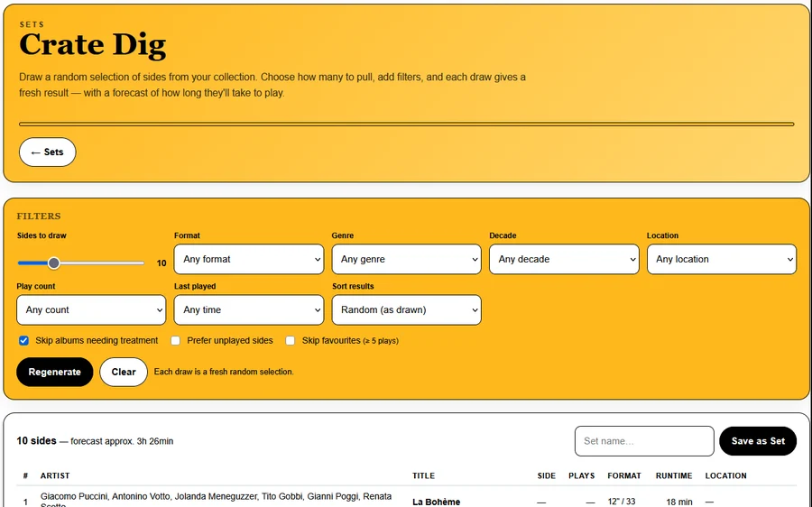This screenshot has height=507, width=812.
Task: Enable Prefer unplayed sides checkbox
Action: pos(176,341)
